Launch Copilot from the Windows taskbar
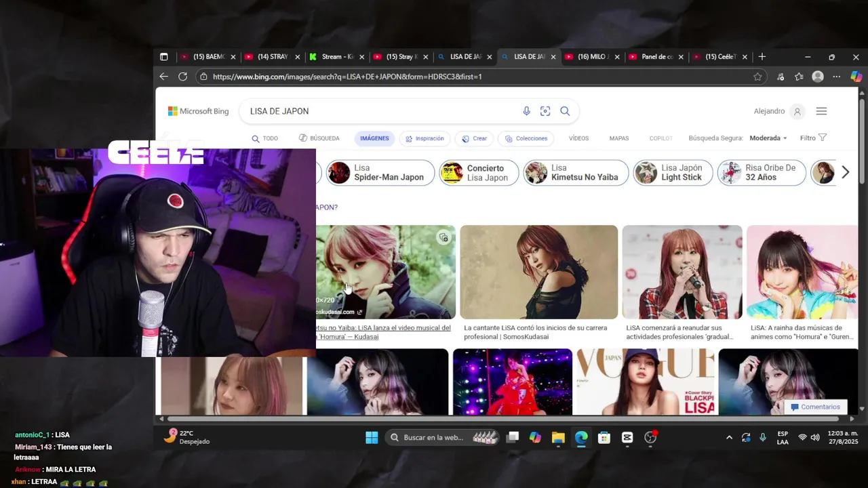This screenshot has height=488, width=868. [x=536, y=437]
